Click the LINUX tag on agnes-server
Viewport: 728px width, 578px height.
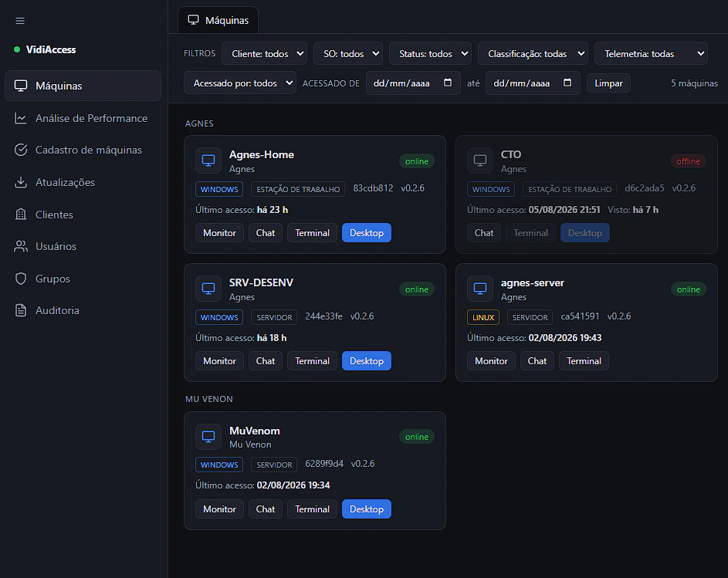pyautogui.click(x=483, y=317)
